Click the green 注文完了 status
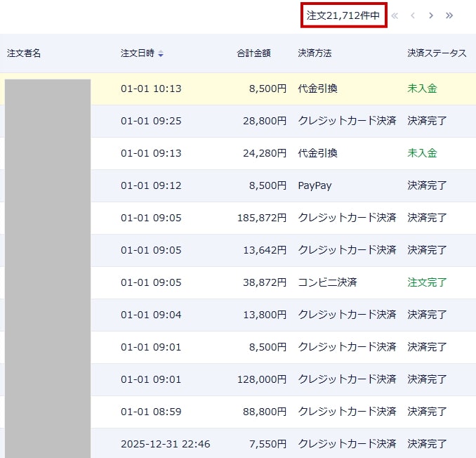476x458 pixels. pos(427,282)
